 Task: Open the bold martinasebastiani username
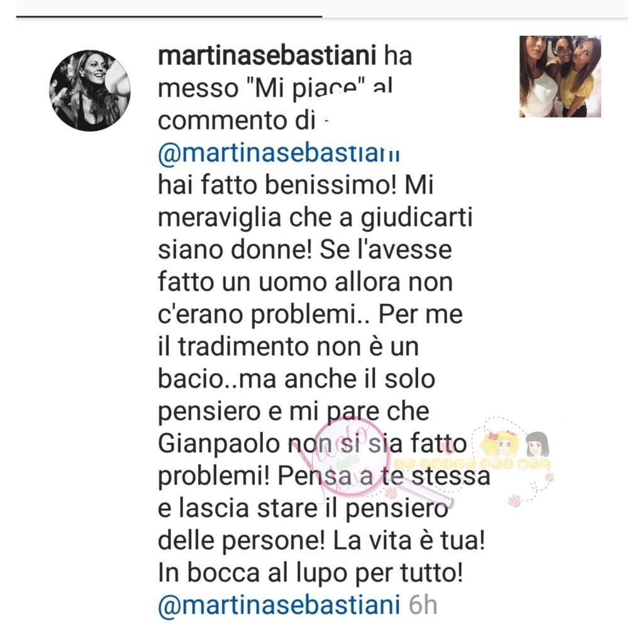coord(267,55)
